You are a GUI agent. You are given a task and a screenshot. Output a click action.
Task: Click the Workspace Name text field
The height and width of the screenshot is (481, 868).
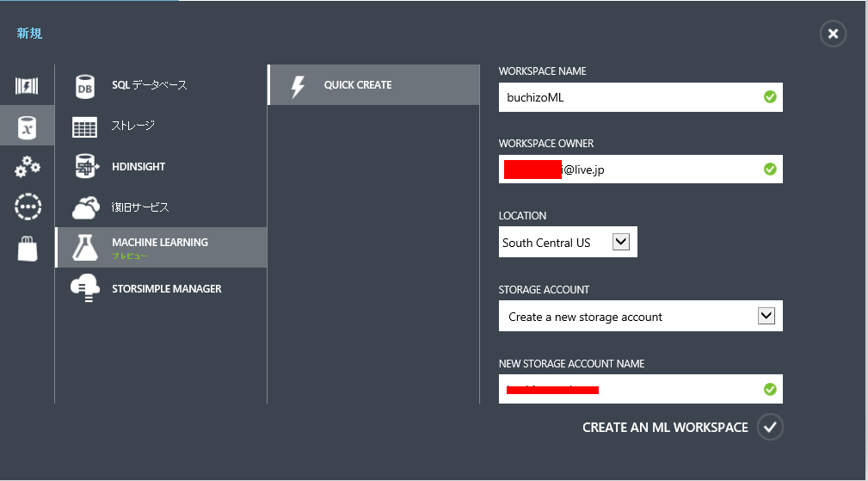[x=628, y=97]
